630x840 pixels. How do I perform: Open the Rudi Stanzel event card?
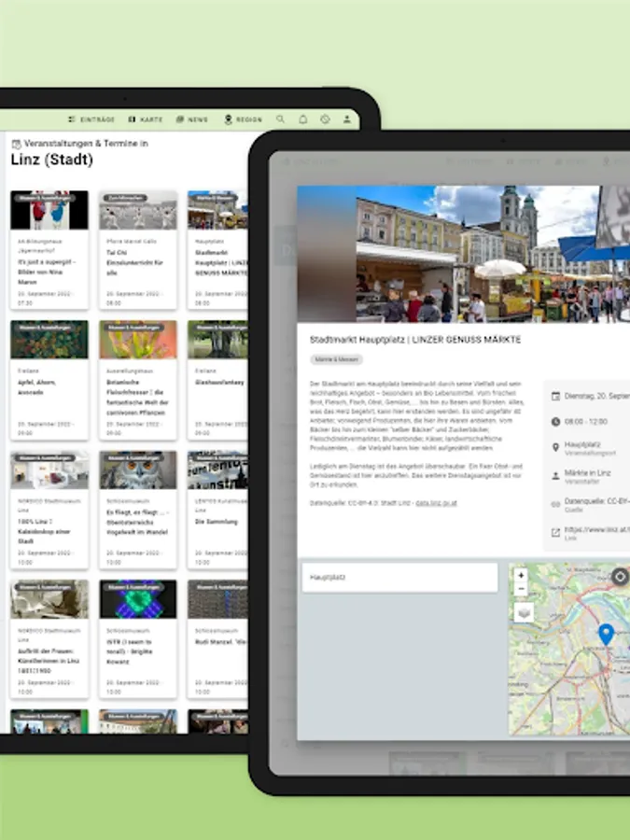click(217, 638)
